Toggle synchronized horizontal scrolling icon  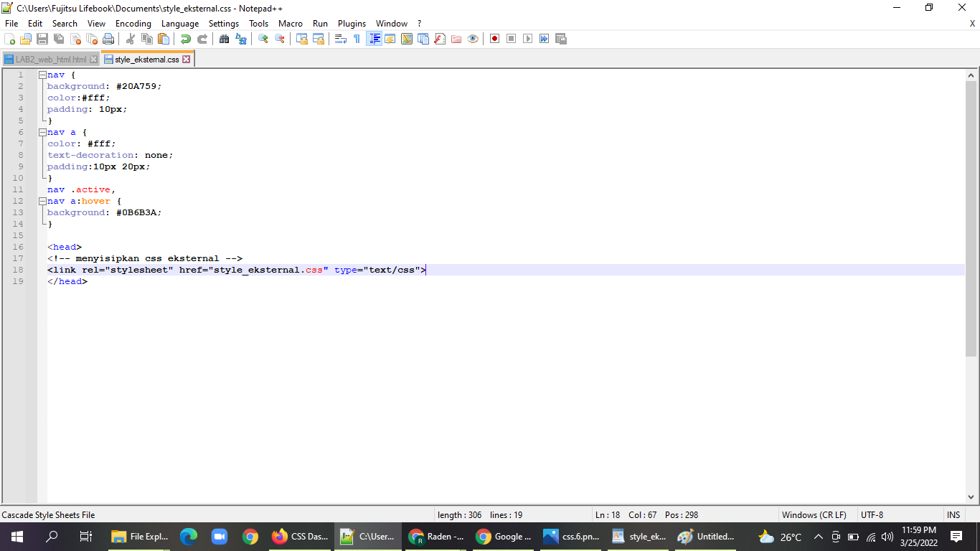click(319, 39)
